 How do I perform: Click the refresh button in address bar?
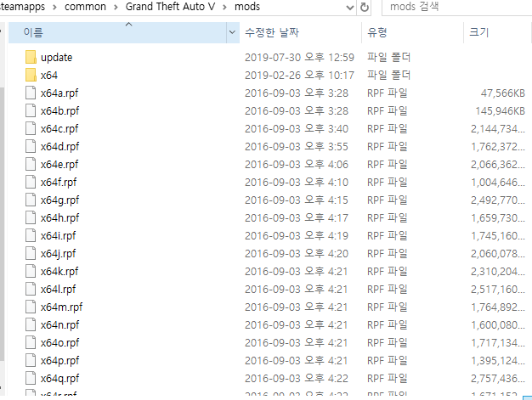coord(365,7)
